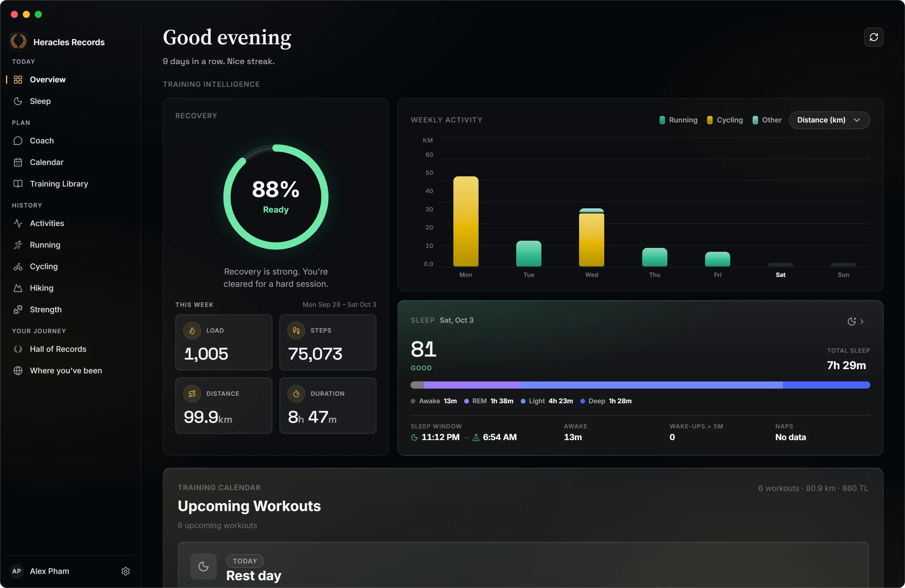Click the Rest day moon icon

(x=204, y=566)
